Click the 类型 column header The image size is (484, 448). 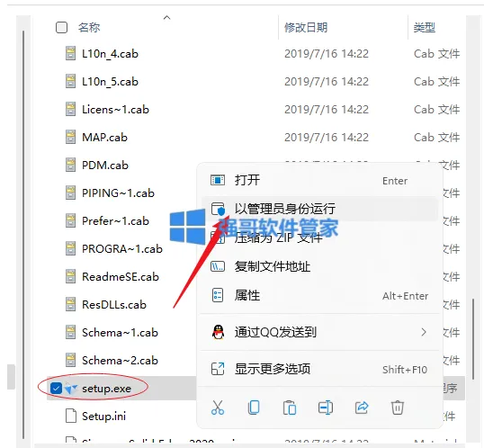425,28
